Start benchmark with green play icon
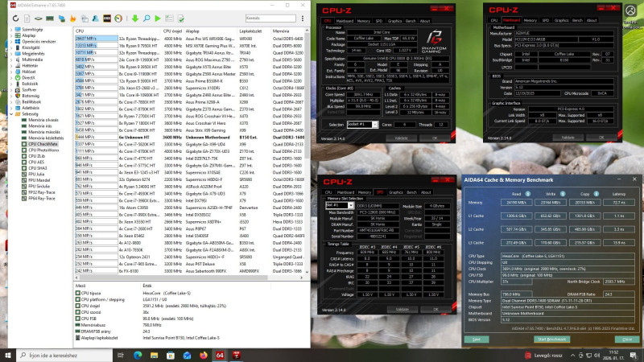The height and width of the screenshot is (362, 644). tap(158, 19)
